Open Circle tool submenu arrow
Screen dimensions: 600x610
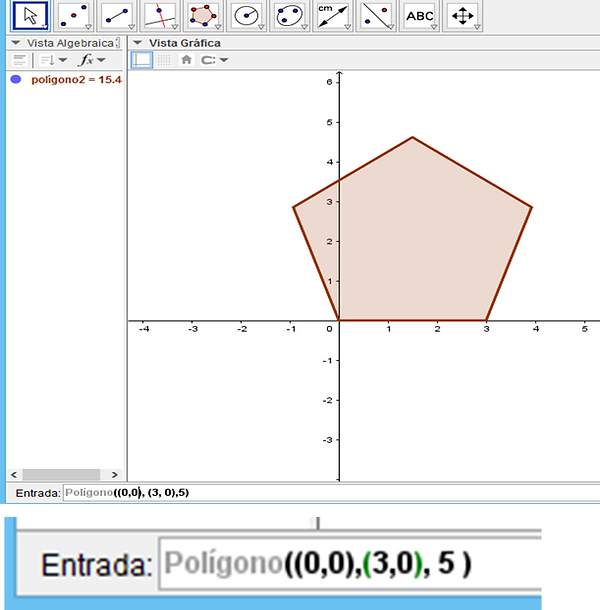tap(261, 27)
